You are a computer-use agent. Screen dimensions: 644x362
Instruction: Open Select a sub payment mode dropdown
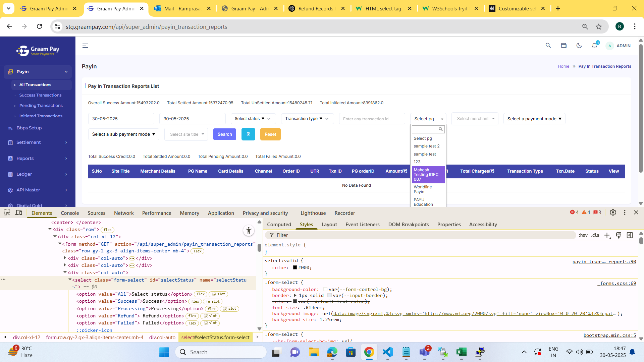(123, 134)
